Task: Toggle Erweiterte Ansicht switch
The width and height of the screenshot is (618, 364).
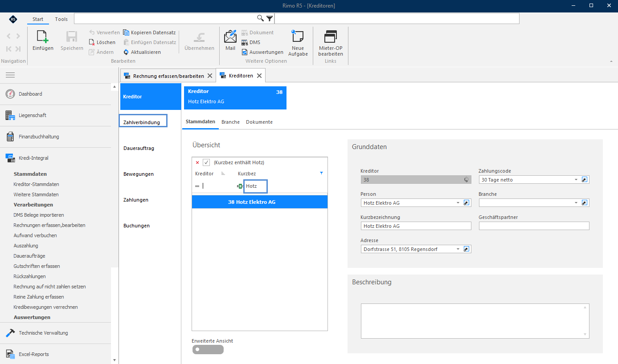Action: (x=208, y=350)
